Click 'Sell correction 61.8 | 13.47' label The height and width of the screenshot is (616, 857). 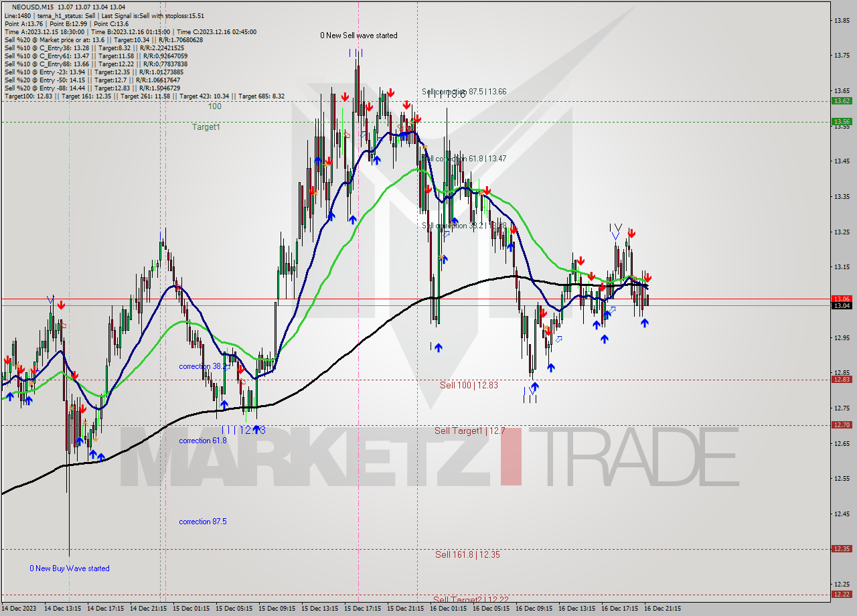(464, 159)
